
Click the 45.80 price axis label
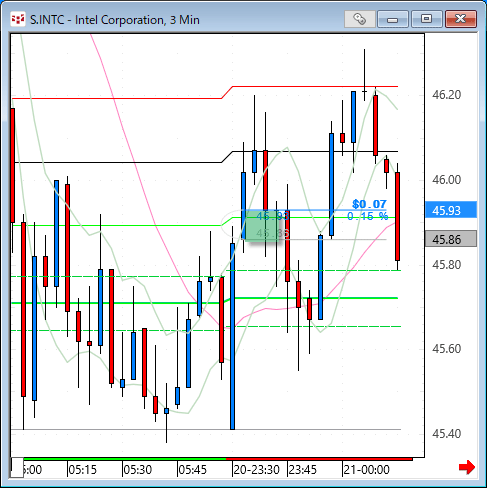(446, 265)
